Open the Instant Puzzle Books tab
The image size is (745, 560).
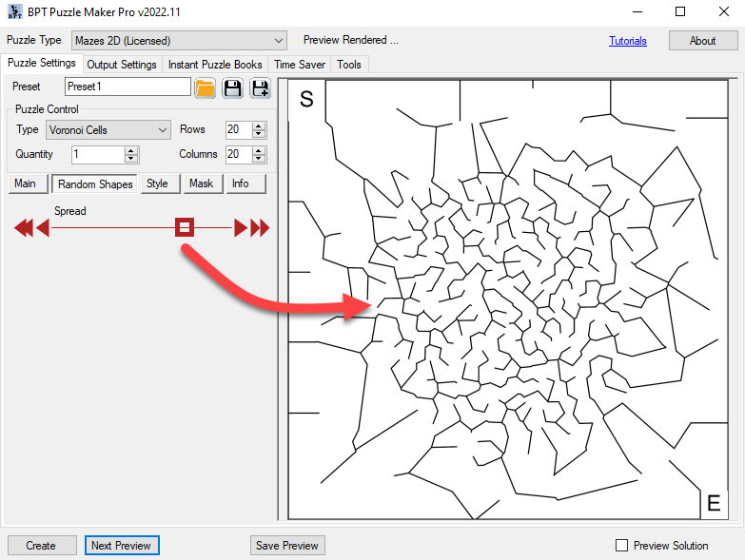215,65
